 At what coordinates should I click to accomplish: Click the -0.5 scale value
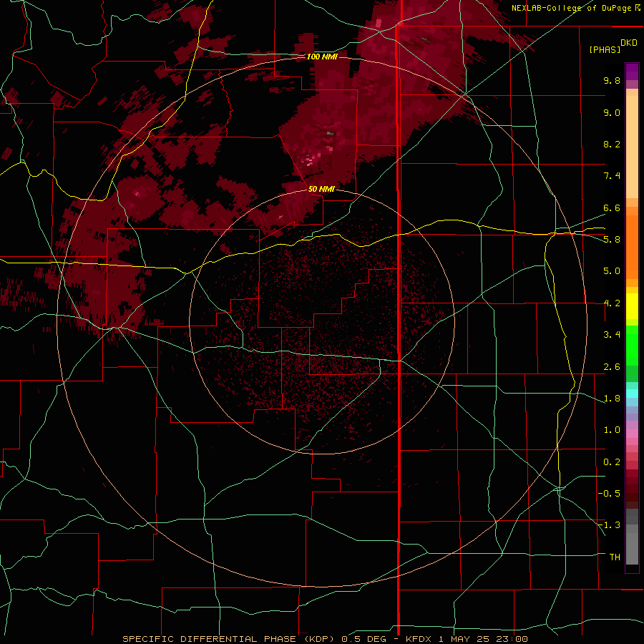(x=609, y=494)
